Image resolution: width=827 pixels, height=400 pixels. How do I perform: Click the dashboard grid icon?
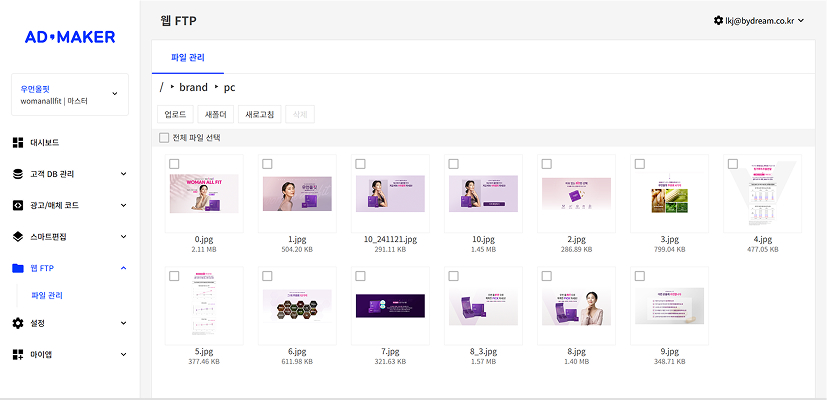(x=18, y=142)
